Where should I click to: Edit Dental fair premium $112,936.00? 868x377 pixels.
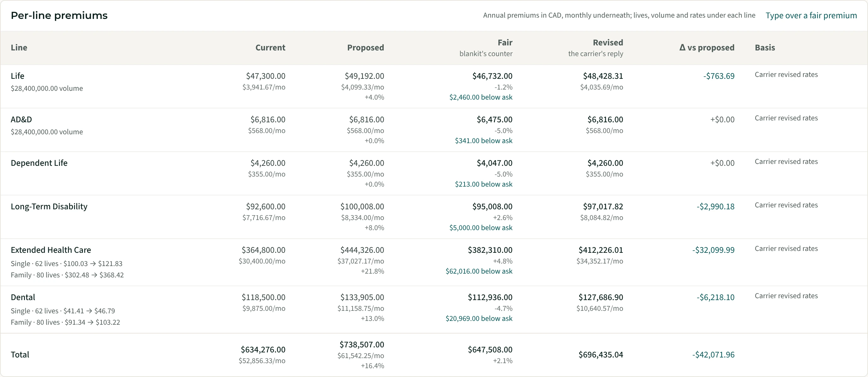[490, 297]
